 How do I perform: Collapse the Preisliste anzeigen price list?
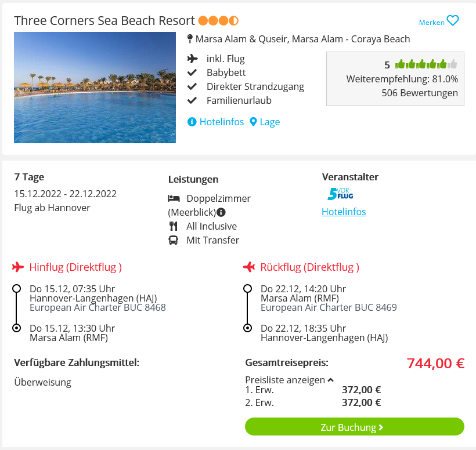289,380
